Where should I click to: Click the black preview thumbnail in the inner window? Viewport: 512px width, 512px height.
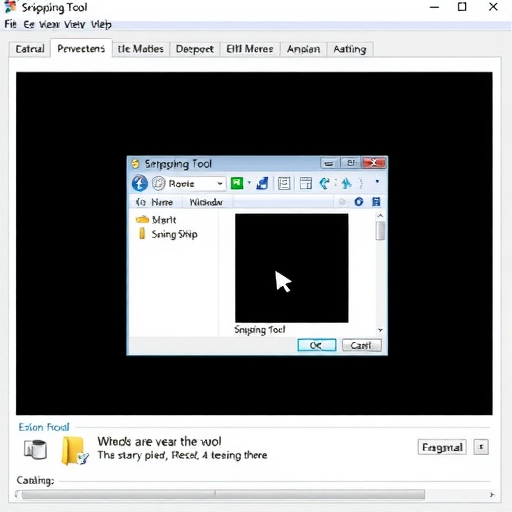pos(292,268)
